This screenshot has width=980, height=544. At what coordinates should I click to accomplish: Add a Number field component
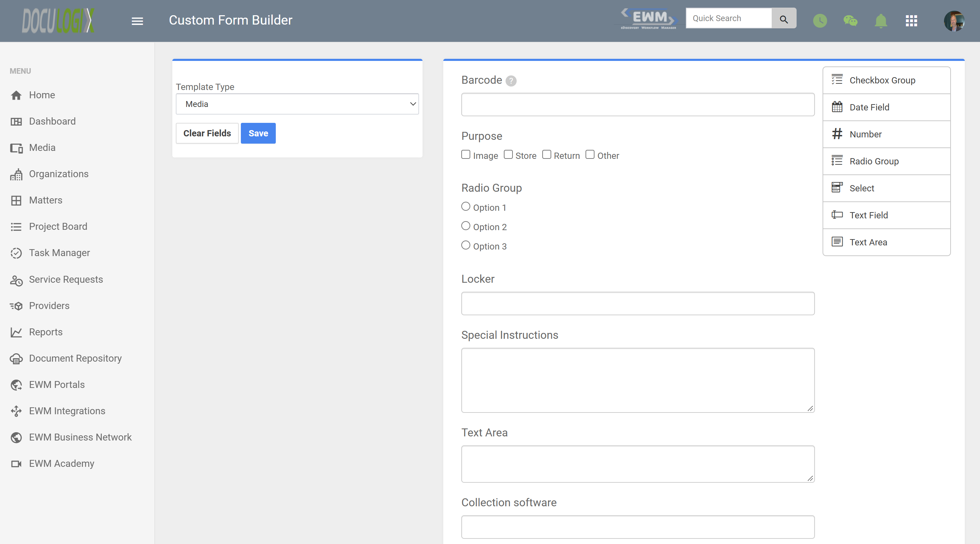(887, 134)
